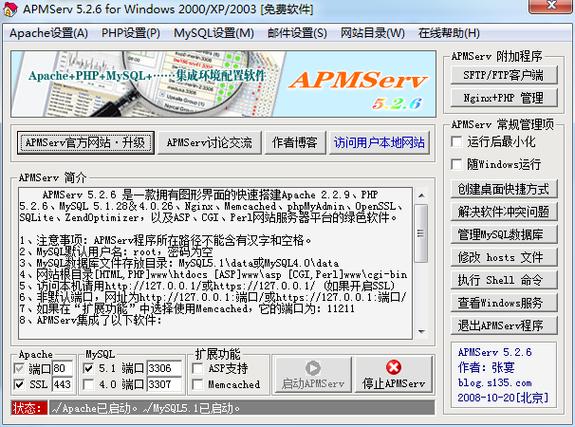Toggle the Apache SSL checkbox

(19, 384)
